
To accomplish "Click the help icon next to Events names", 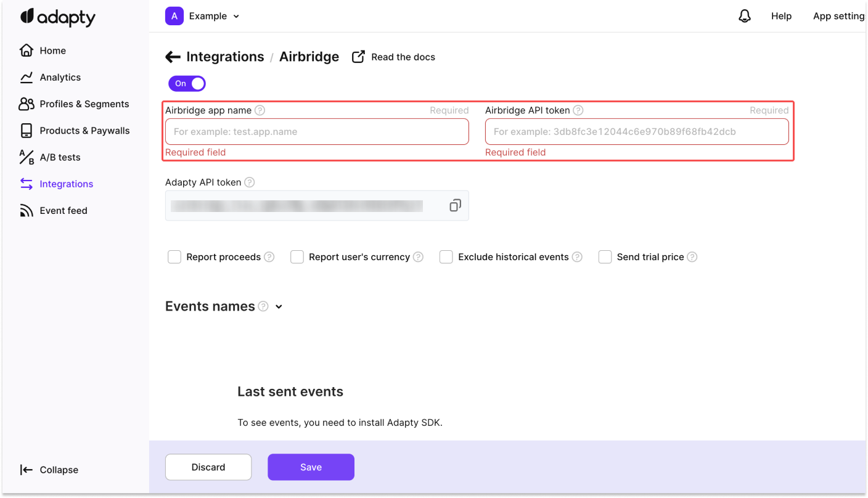I will click(x=263, y=306).
